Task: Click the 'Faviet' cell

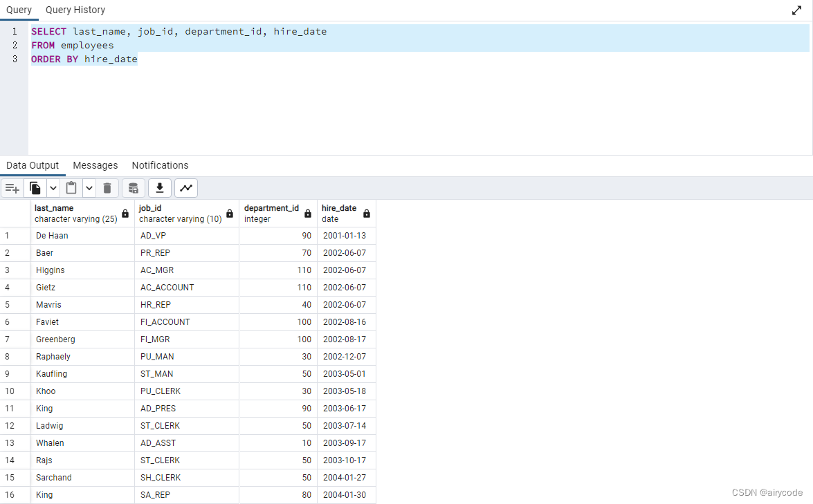Action: [82, 322]
